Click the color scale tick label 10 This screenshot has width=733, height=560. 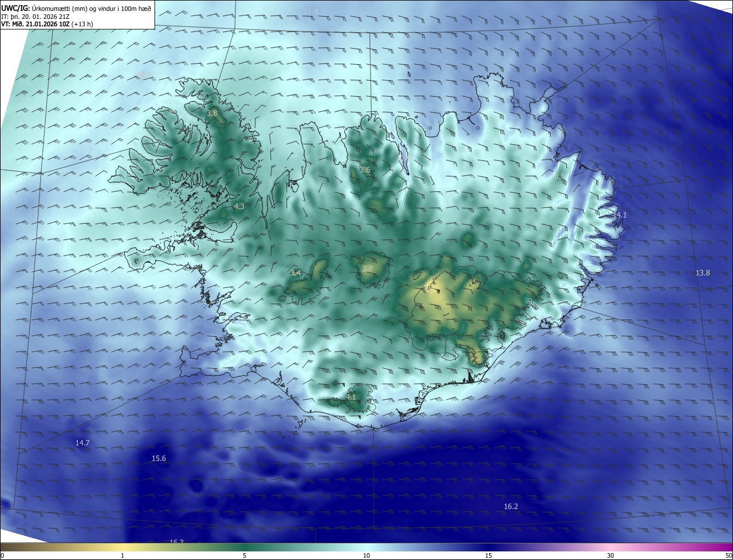click(x=366, y=555)
